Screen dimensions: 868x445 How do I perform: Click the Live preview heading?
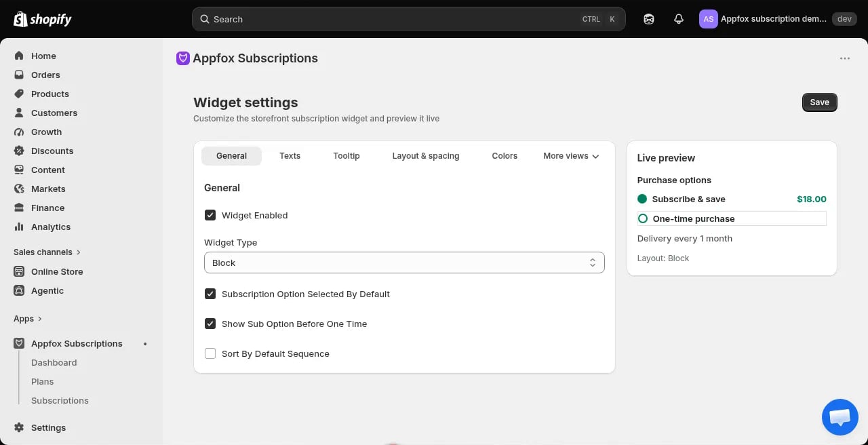[666, 158]
